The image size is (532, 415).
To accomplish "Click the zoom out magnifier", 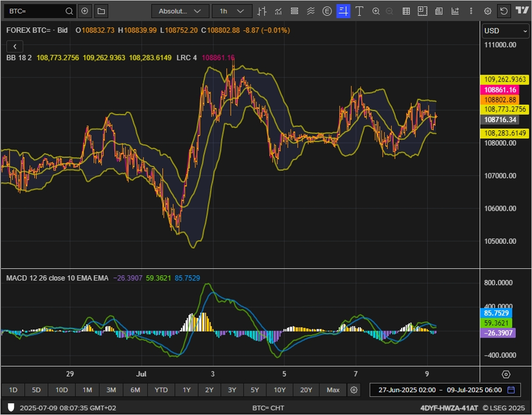I will pyautogui.click(x=390, y=11).
